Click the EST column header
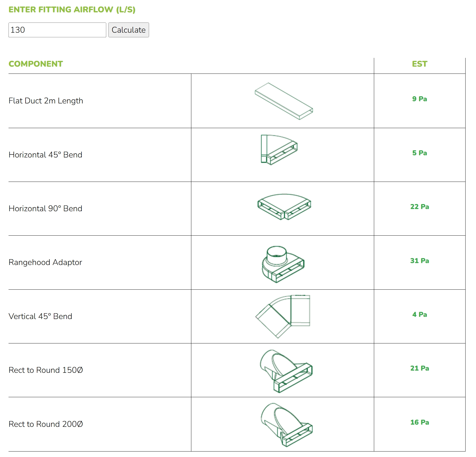This screenshot has height=457, width=476. click(419, 64)
